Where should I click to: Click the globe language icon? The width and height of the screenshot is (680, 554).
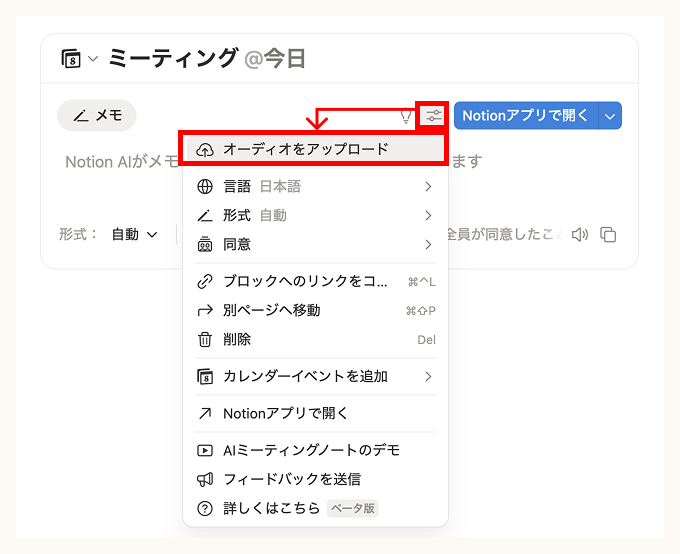tap(205, 187)
